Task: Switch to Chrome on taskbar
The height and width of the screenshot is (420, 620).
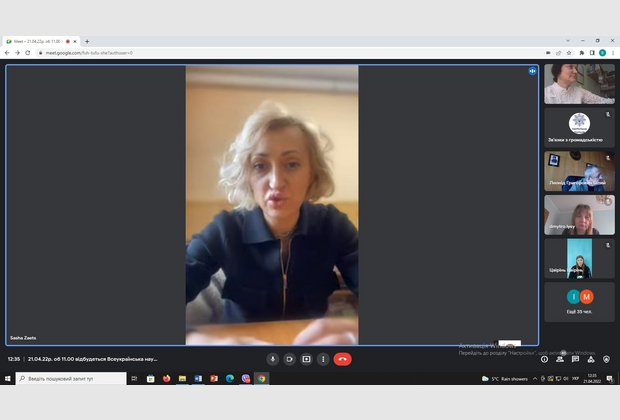Action: coord(261,378)
